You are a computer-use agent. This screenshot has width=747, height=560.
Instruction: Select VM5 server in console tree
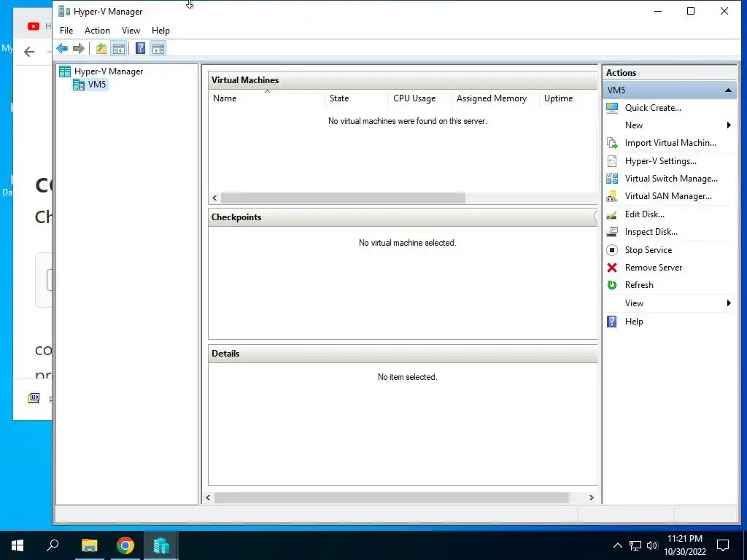click(97, 85)
